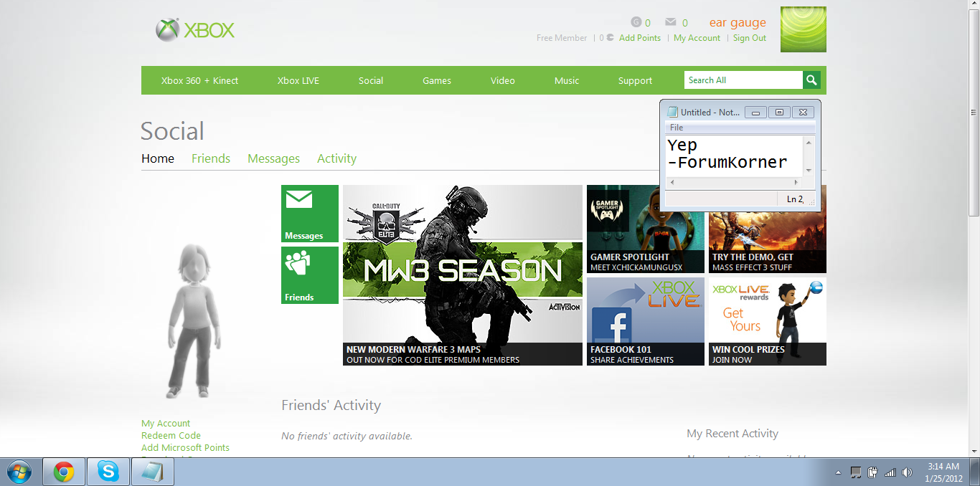Click Notepad vertical scrollbar down arrow
This screenshot has height=486, width=980.
click(809, 171)
